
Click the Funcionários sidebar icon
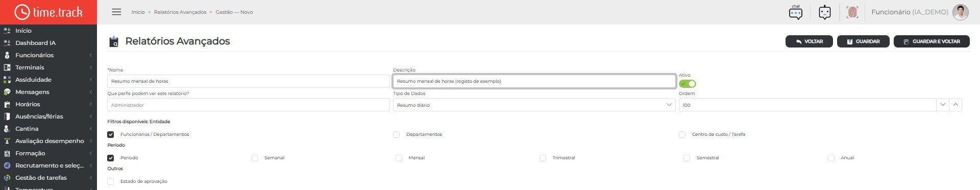7,55
